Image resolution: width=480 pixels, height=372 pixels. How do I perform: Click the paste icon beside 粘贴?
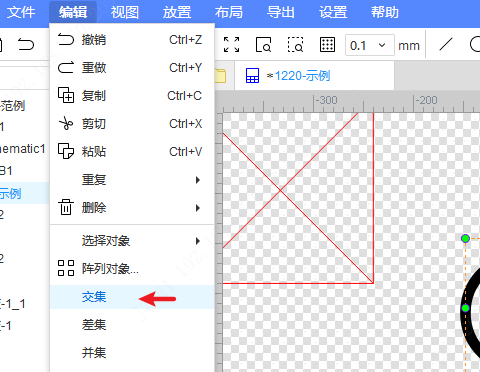tap(66, 151)
